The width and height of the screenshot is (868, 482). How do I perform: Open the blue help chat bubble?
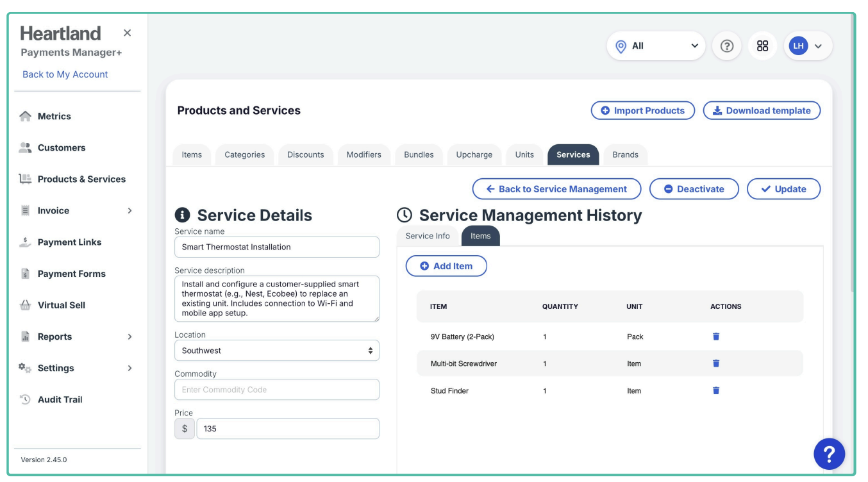[x=829, y=454]
